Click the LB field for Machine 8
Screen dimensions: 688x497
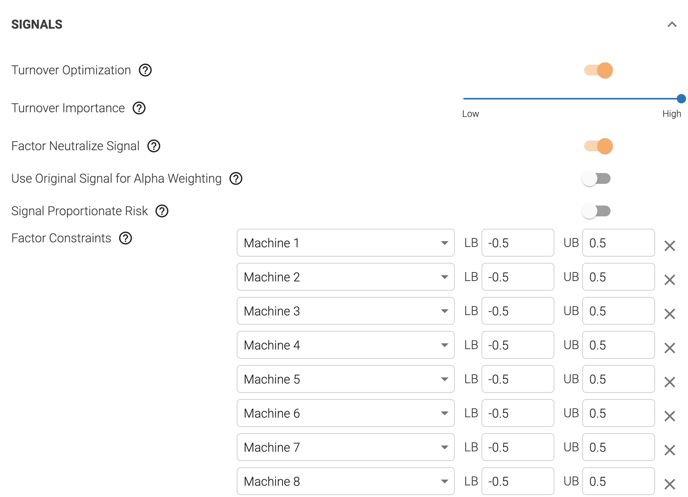coord(518,481)
